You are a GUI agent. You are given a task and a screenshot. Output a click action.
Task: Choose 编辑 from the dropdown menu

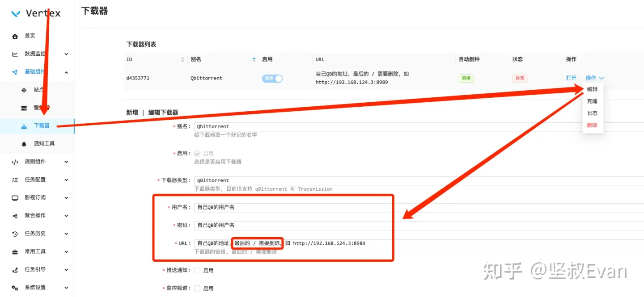tap(592, 89)
